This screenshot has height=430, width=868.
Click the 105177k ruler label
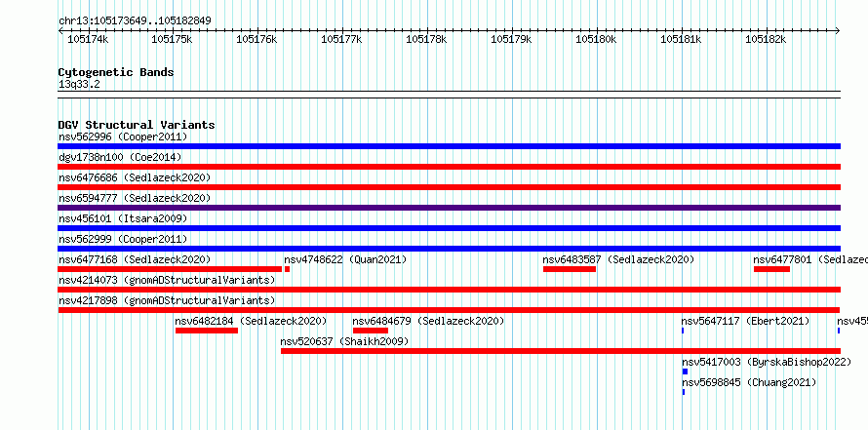click(341, 39)
